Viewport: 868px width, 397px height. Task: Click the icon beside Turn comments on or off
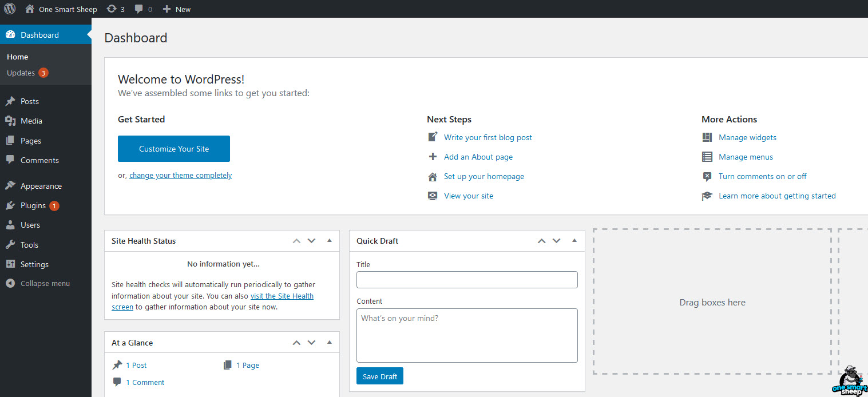707,176
